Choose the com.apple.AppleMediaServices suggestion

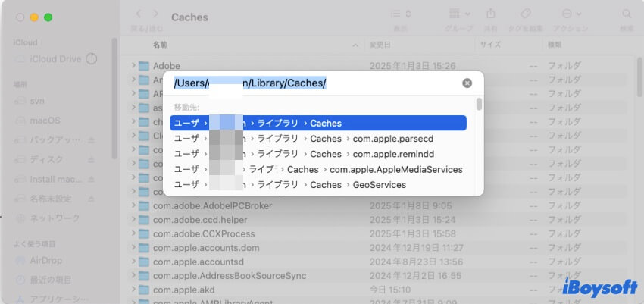click(318, 170)
